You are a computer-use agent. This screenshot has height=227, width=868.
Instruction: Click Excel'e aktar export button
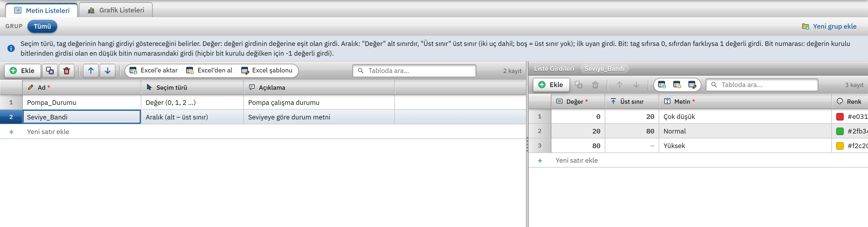(x=154, y=71)
